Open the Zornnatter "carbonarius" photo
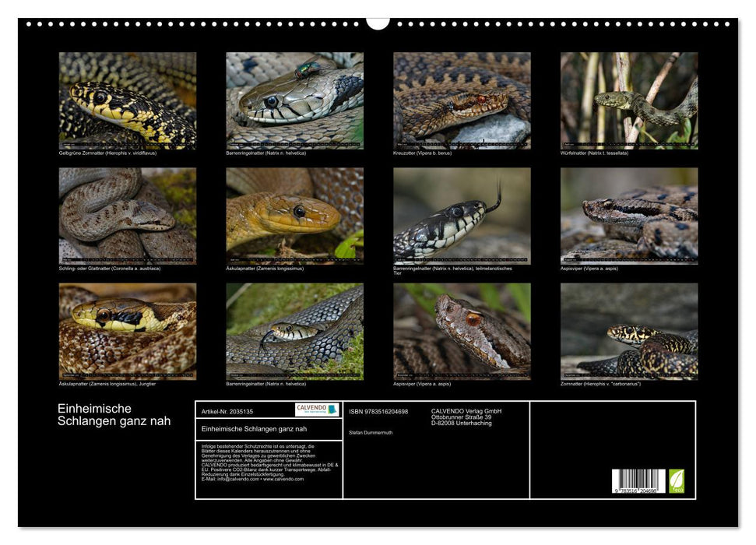The width and height of the screenshot is (756, 545). point(628,331)
